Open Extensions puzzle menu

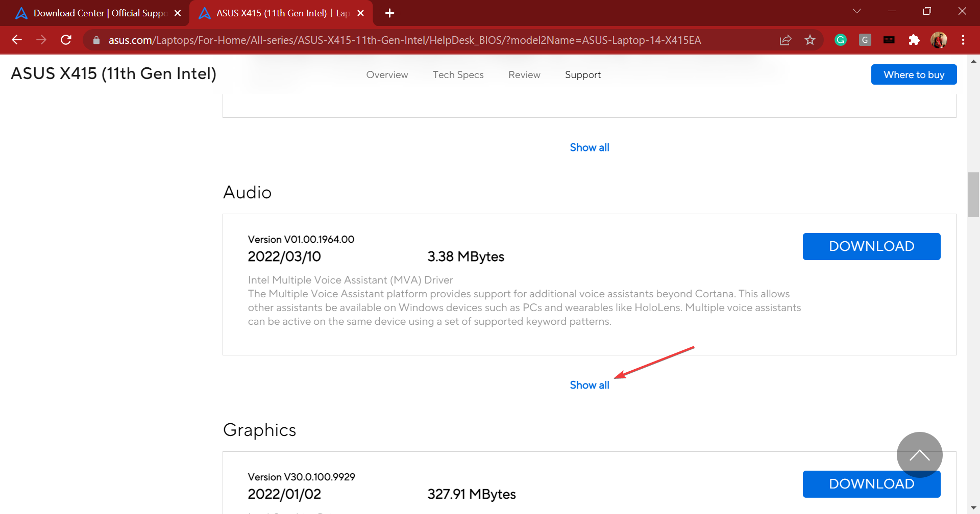(914, 40)
